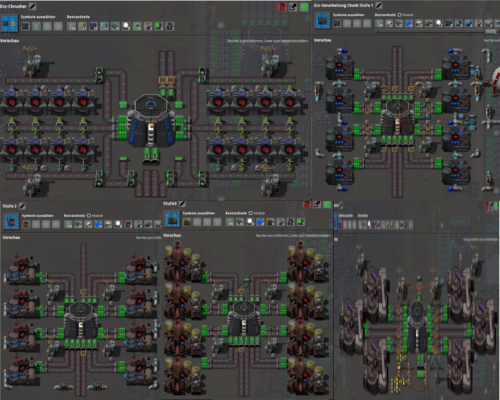
Task: Click 'Symbole auswählen' label in Stufe3 window
Action: pos(199,213)
